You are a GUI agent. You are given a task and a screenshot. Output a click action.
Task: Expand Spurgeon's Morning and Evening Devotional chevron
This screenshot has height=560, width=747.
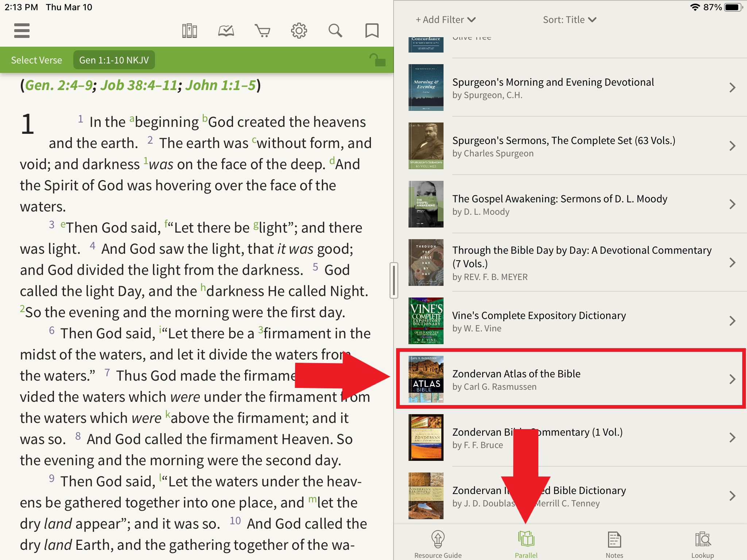[732, 87]
